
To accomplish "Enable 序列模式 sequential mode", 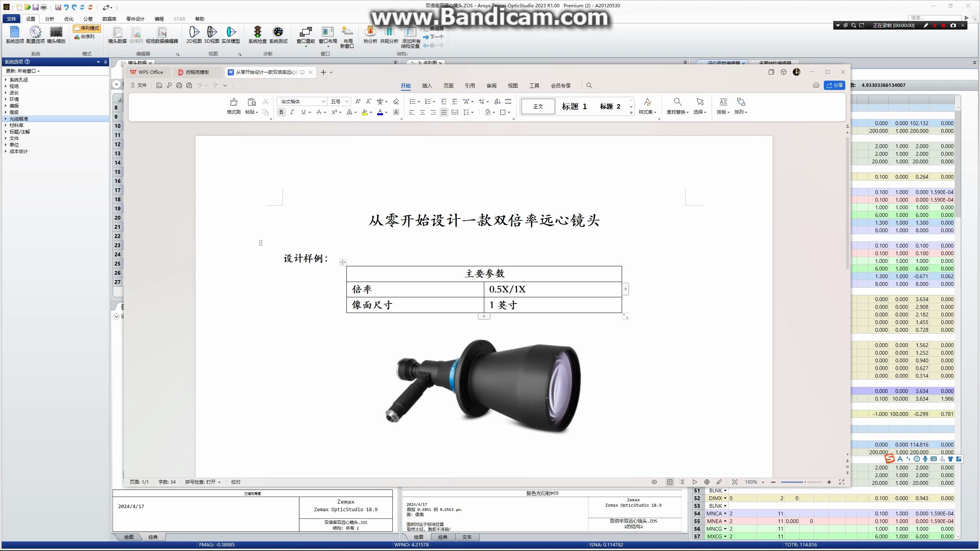I will [x=87, y=28].
